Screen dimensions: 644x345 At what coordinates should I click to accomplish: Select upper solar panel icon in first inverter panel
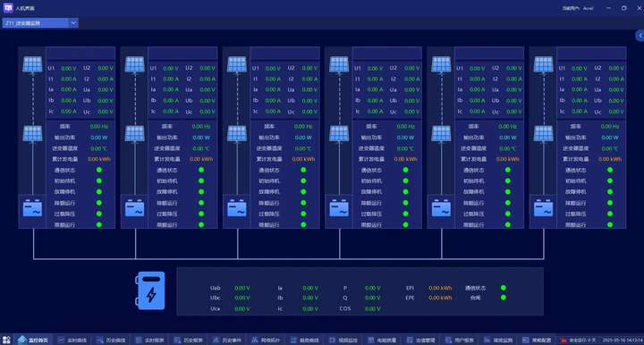[x=32, y=64]
